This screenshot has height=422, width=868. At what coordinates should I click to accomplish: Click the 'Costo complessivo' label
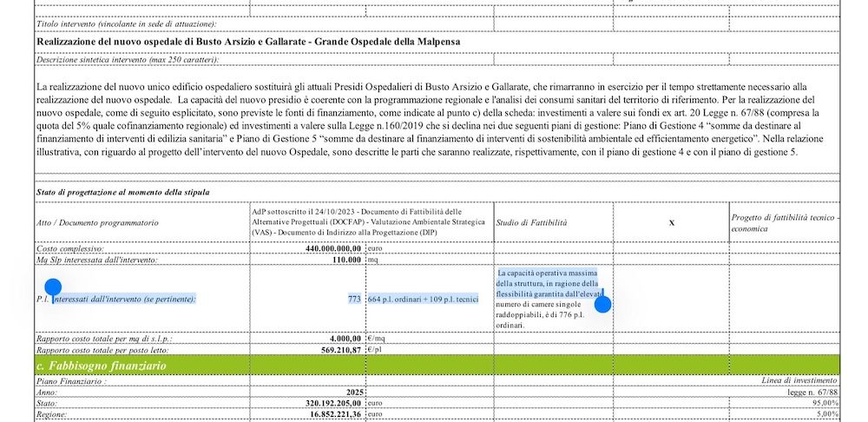click(x=69, y=248)
